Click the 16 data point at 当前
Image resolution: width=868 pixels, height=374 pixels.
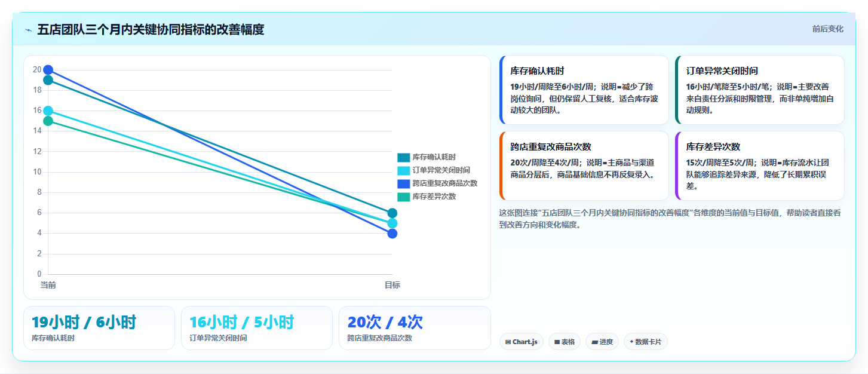[48, 111]
